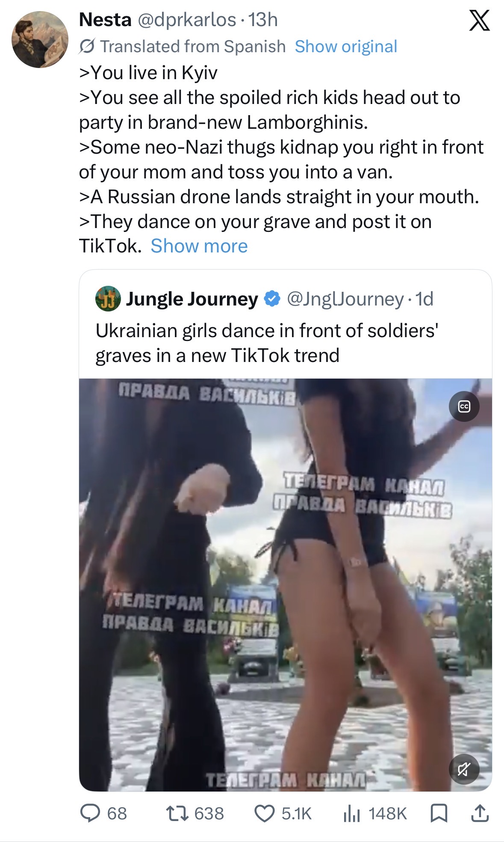The width and height of the screenshot is (504, 842).
Task: Open the @dprkarlos handle
Action: click(x=186, y=20)
